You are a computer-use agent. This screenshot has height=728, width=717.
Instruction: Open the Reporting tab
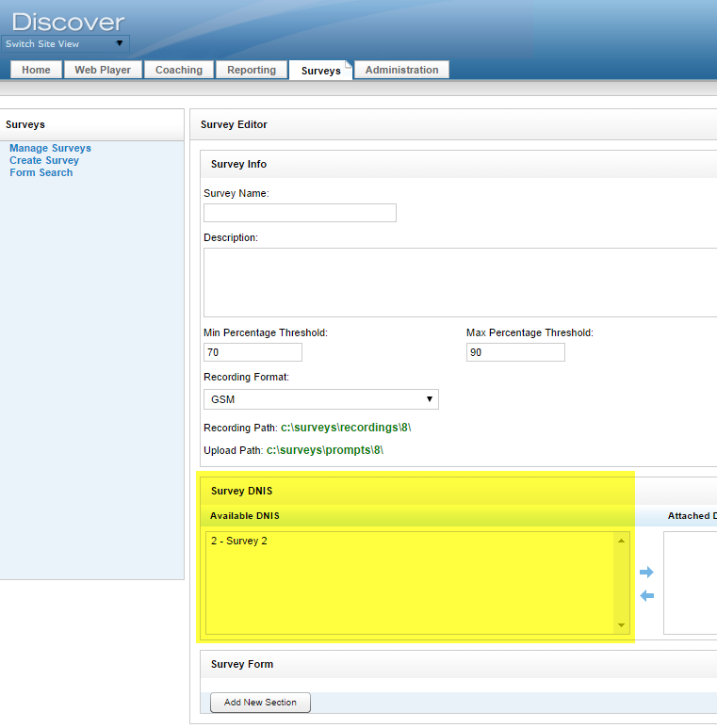point(252,70)
